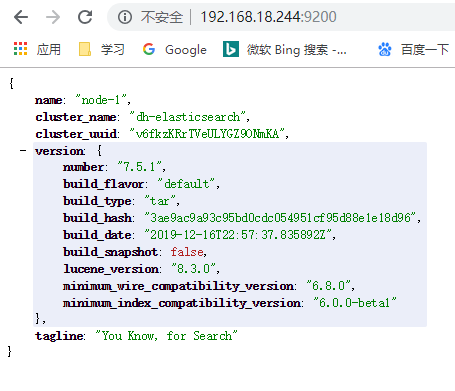Select the lucene_version key

click(111, 269)
